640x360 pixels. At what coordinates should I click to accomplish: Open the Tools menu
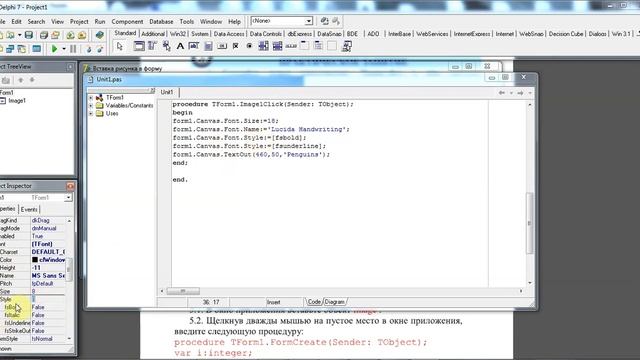pos(187,21)
